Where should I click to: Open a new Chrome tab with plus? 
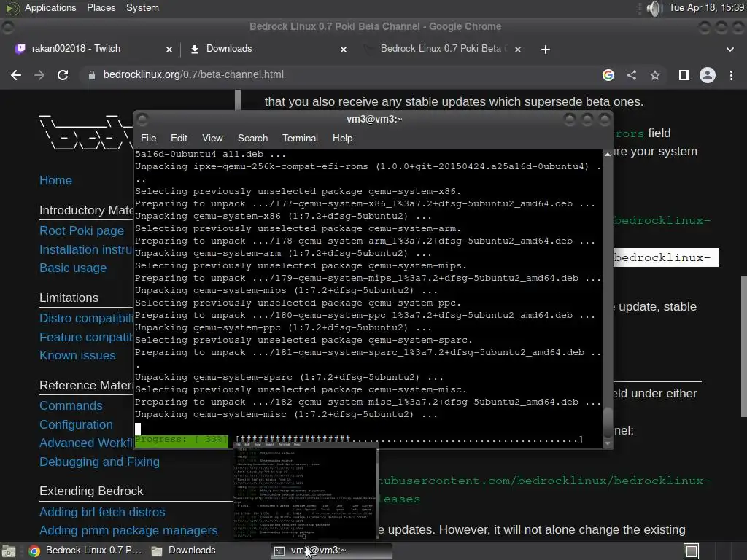tap(546, 50)
